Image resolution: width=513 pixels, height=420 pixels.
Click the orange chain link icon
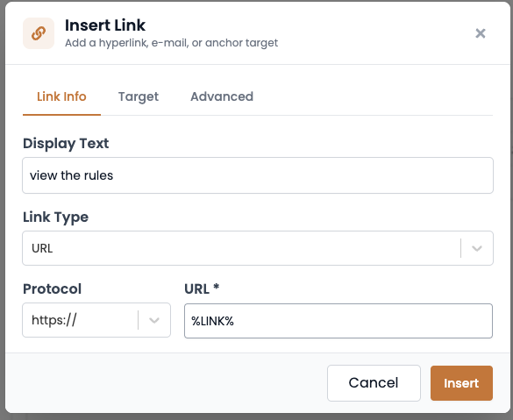click(39, 33)
